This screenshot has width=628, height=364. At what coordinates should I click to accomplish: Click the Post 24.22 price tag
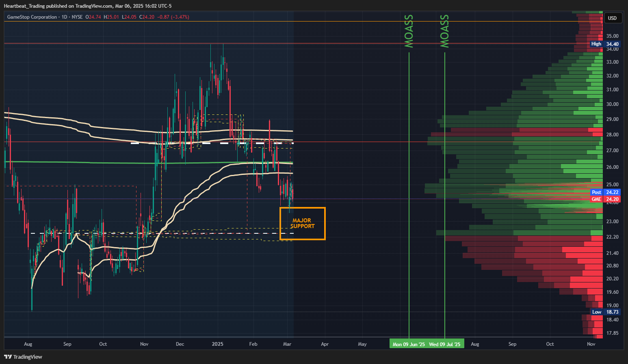pyautogui.click(x=605, y=192)
